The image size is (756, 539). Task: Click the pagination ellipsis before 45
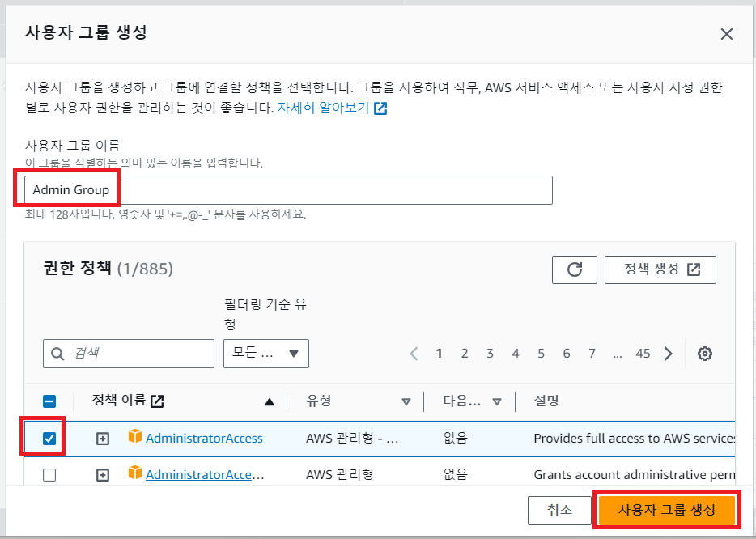coord(617,354)
